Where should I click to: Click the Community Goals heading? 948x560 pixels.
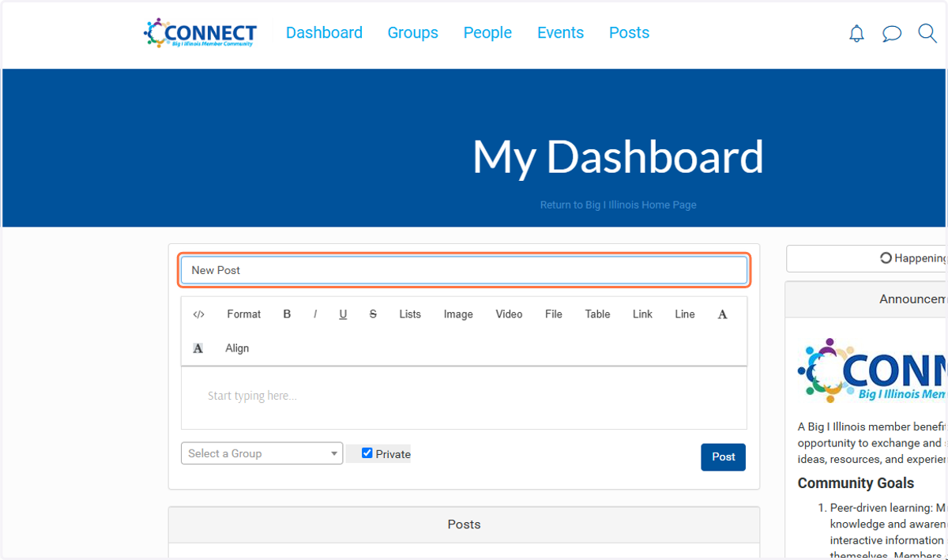pyautogui.click(x=856, y=483)
